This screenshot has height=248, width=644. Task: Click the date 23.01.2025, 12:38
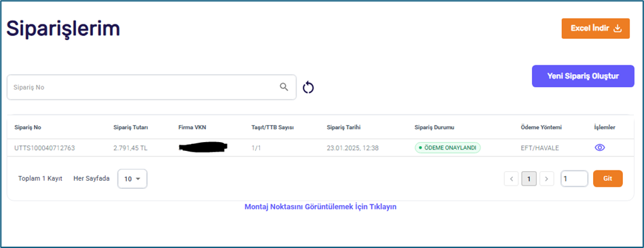[352, 148]
